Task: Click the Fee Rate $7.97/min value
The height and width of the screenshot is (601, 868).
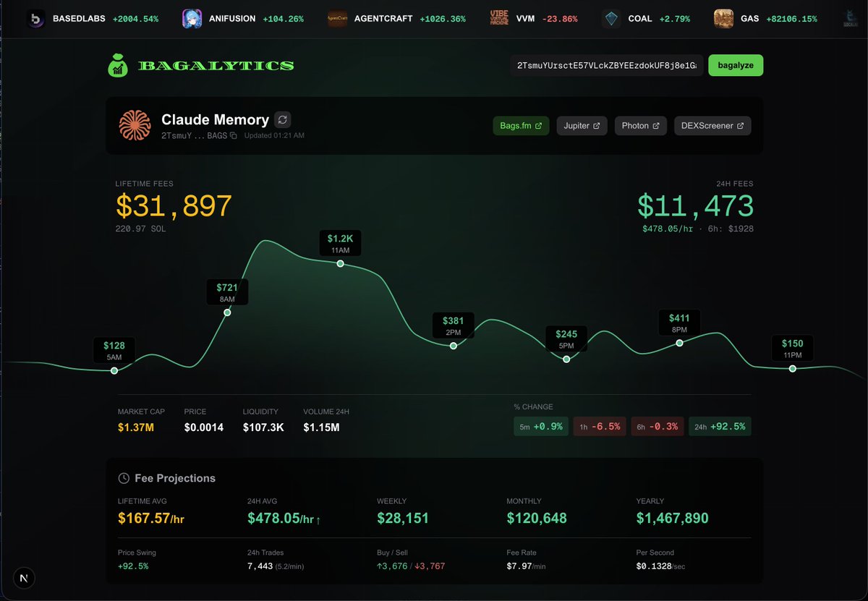Action: [528, 566]
